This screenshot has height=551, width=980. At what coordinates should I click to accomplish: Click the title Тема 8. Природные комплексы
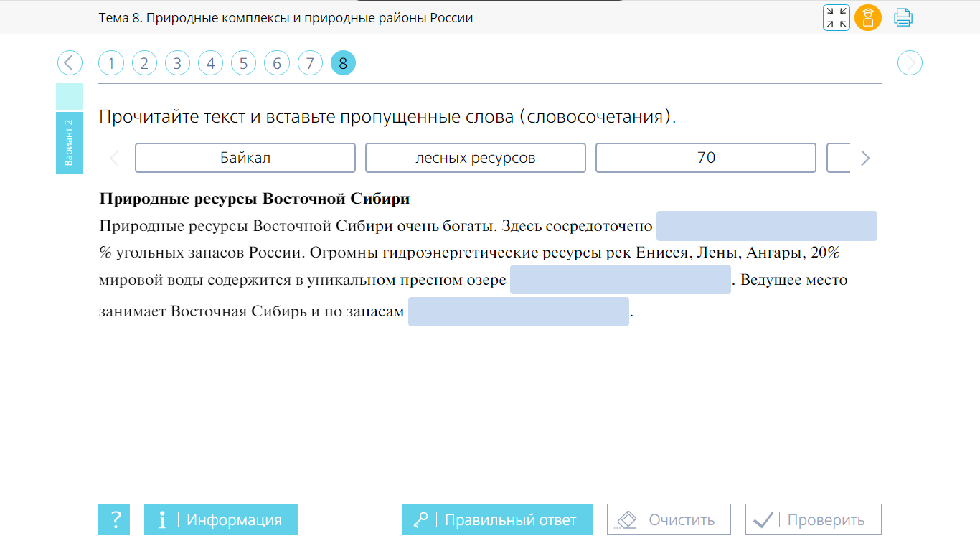286,18
